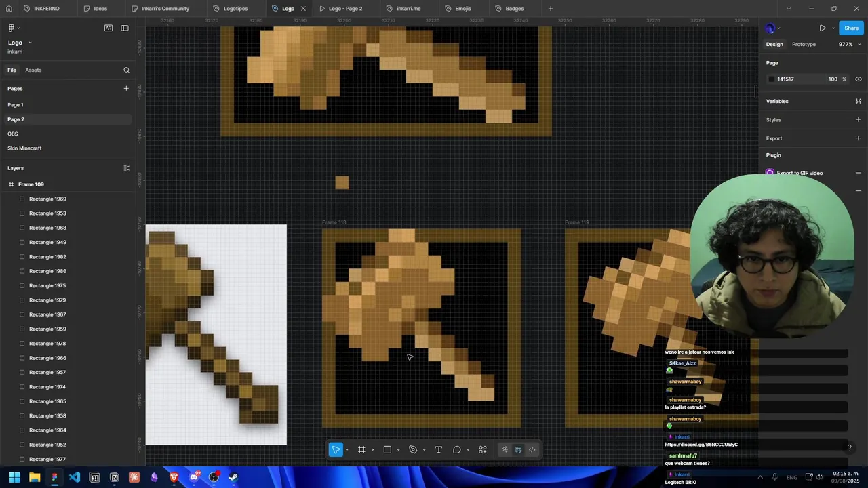Open the inline preview panel icon

(108, 28)
